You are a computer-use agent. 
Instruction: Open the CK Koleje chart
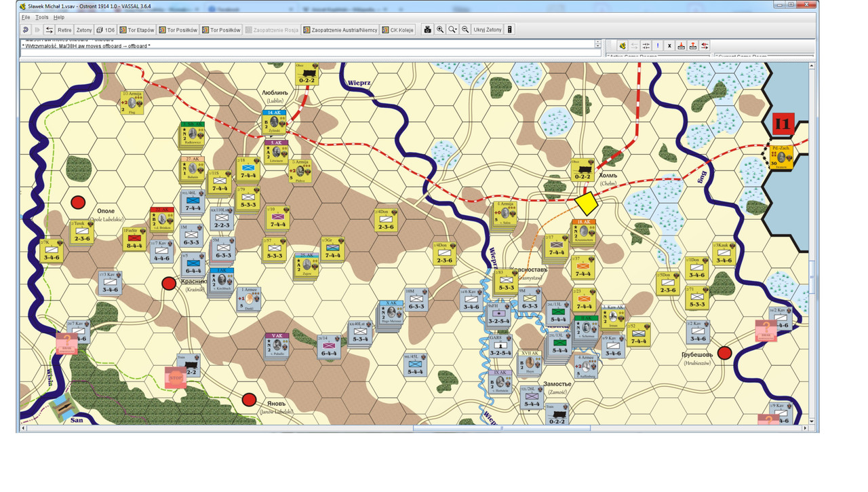399,30
